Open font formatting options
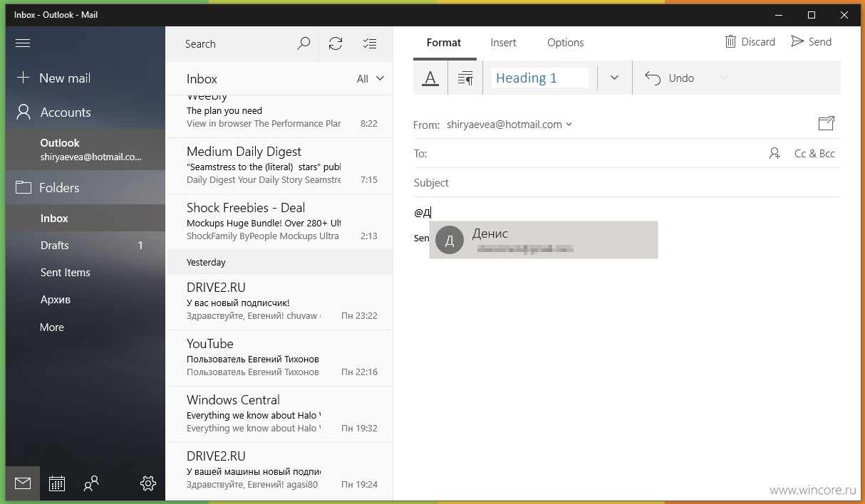This screenshot has height=504, width=865. [x=430, y=78]
